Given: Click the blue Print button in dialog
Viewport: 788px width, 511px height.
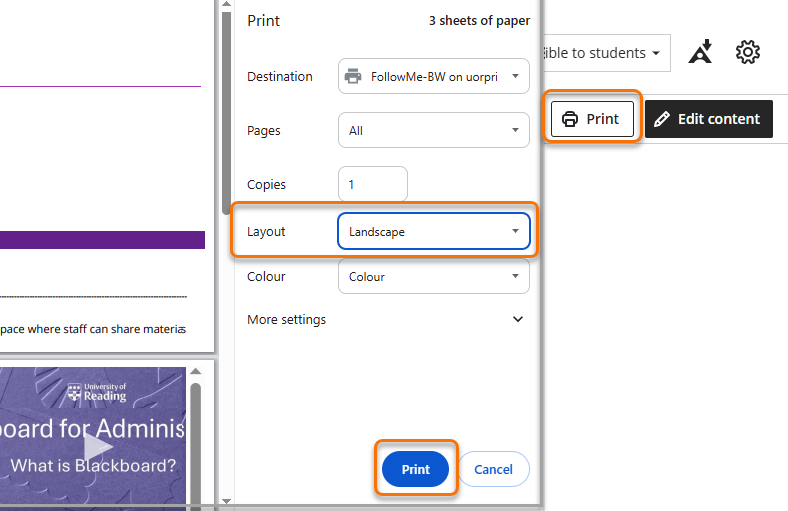Looking at the screenshot, I should [415, 469].
